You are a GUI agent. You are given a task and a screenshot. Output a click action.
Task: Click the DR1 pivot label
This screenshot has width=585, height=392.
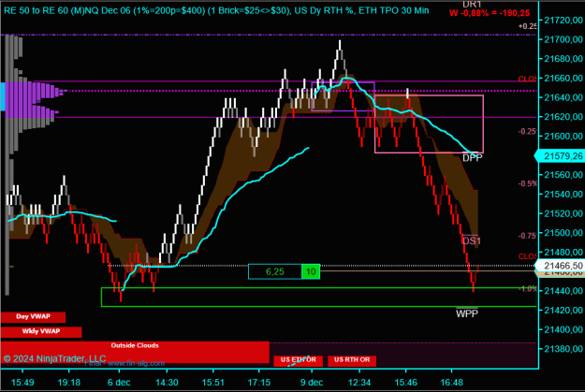(472, 4)
